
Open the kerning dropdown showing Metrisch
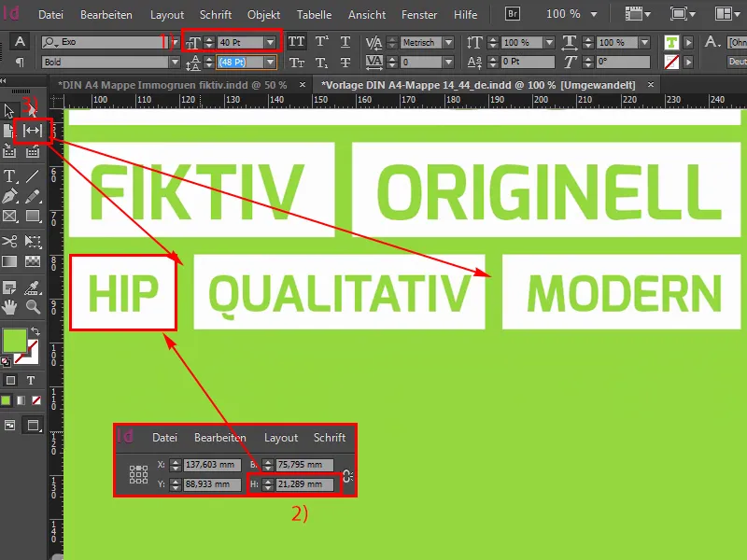tap(447, 41)
